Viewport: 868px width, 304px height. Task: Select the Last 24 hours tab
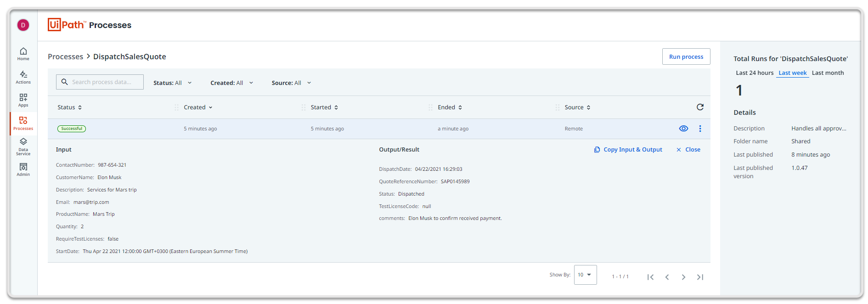[x=755, y=73]
